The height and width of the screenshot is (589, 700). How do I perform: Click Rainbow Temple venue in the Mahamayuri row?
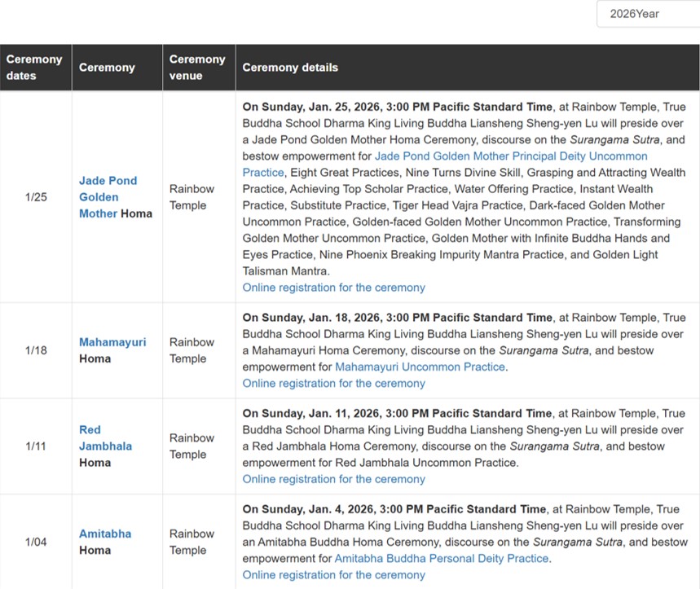click(x=192, y=350)
